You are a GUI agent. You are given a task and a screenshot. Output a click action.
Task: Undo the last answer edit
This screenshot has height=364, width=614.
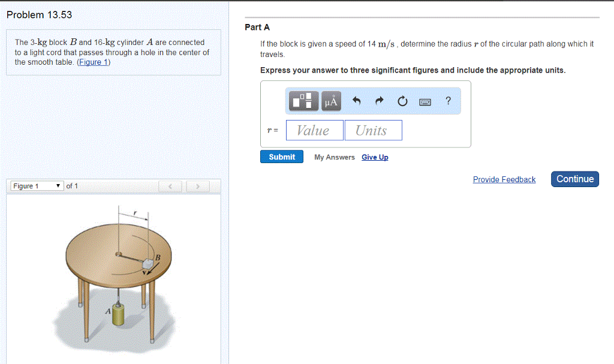coord(356,101)
